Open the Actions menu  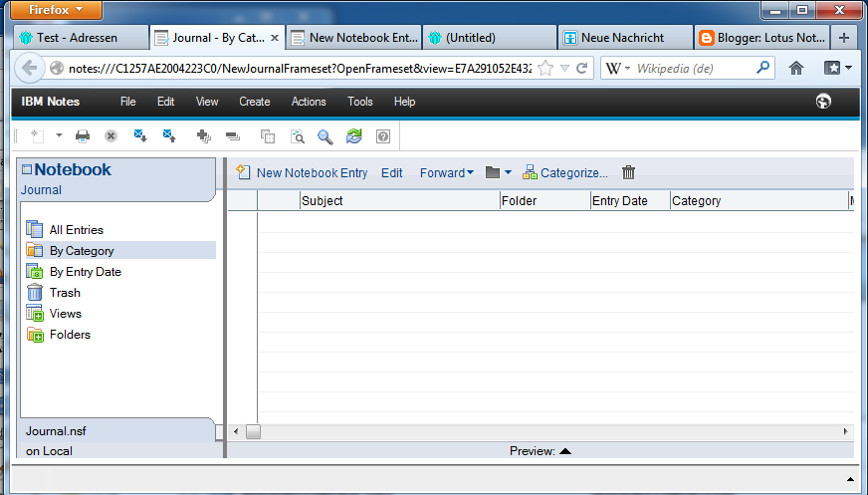[x=309, y=102]
